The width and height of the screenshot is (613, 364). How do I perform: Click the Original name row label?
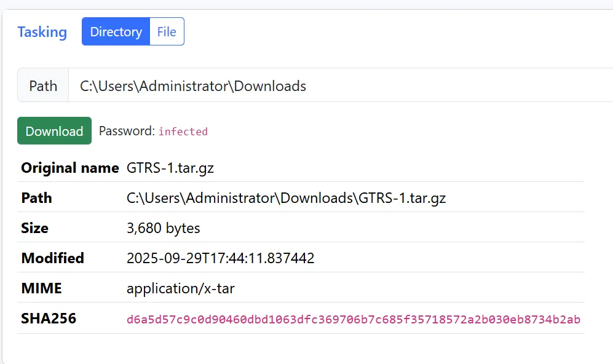pyautogui.click(x=70, y=168)
